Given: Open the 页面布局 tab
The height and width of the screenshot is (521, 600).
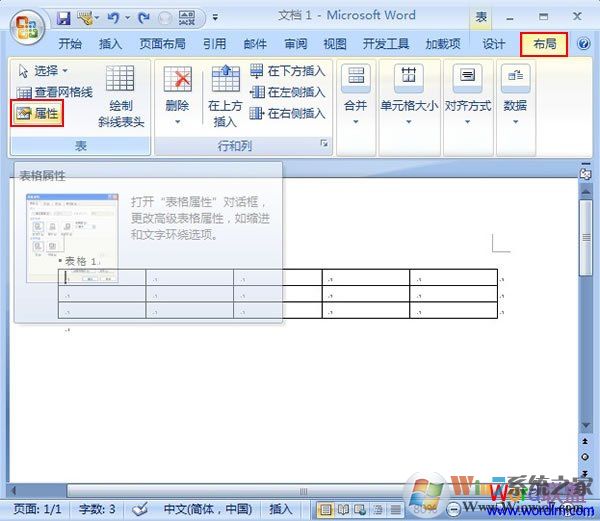Looking at the screenshot, I should tap(163, 44).
